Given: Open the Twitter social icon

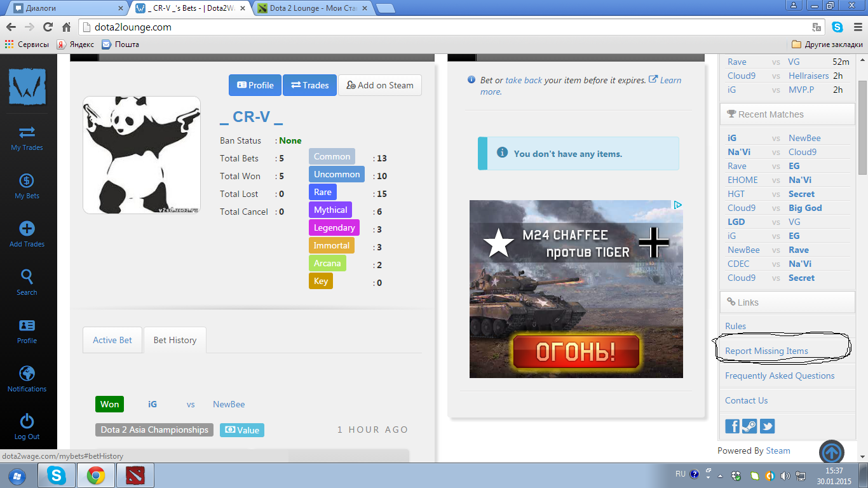Looking at the screenshot, I should (x=767, y=426).
